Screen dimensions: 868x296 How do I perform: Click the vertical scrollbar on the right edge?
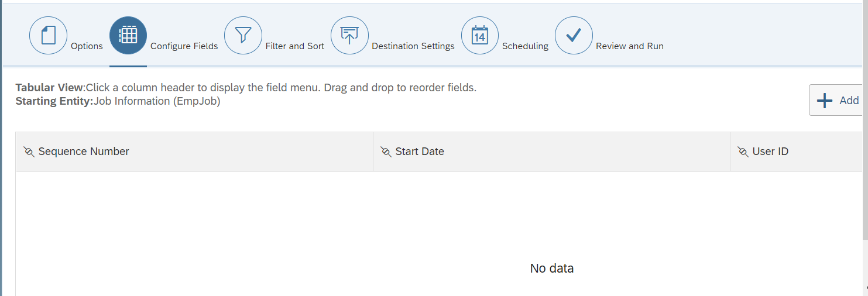click(865, 146)
